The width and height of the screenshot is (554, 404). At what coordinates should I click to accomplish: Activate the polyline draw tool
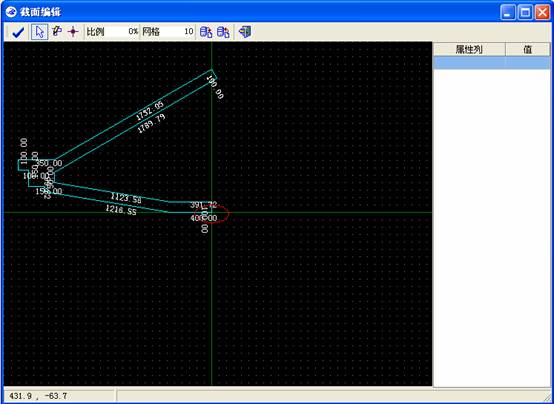(57, 32)
